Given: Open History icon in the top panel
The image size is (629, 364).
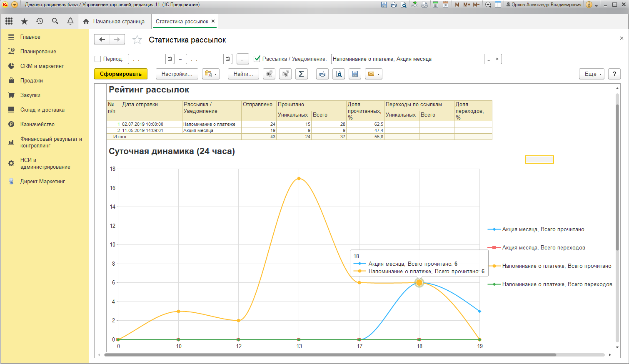Looking at the screenshot, I should 40,21.
